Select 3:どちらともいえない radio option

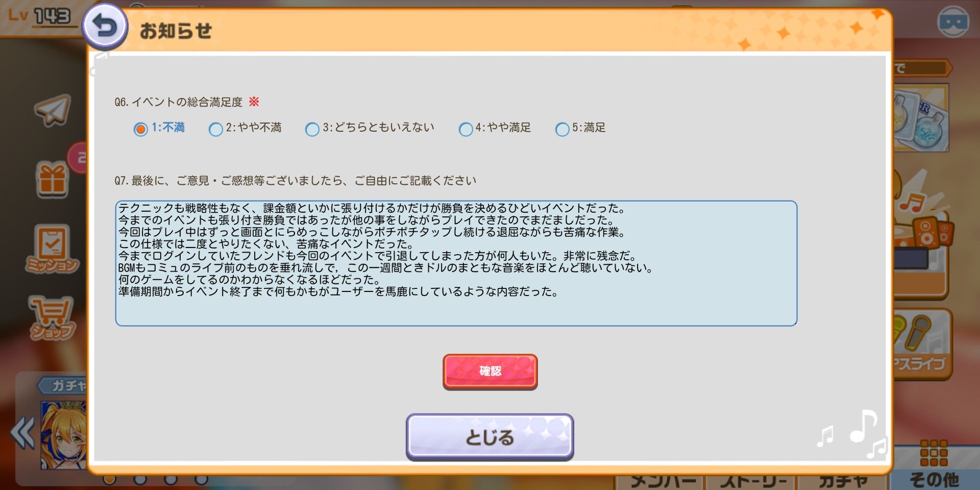(x=312, y=129)
